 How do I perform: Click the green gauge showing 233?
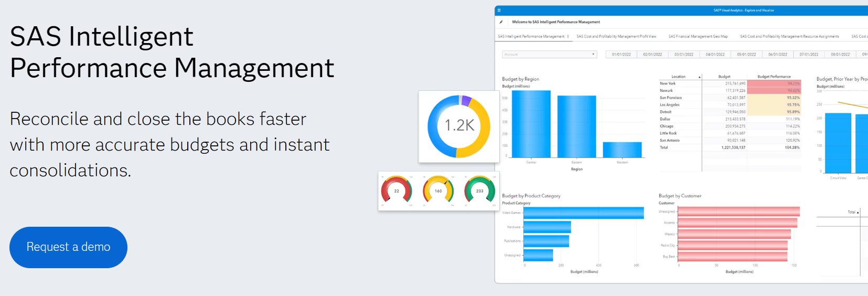[480, 191]
